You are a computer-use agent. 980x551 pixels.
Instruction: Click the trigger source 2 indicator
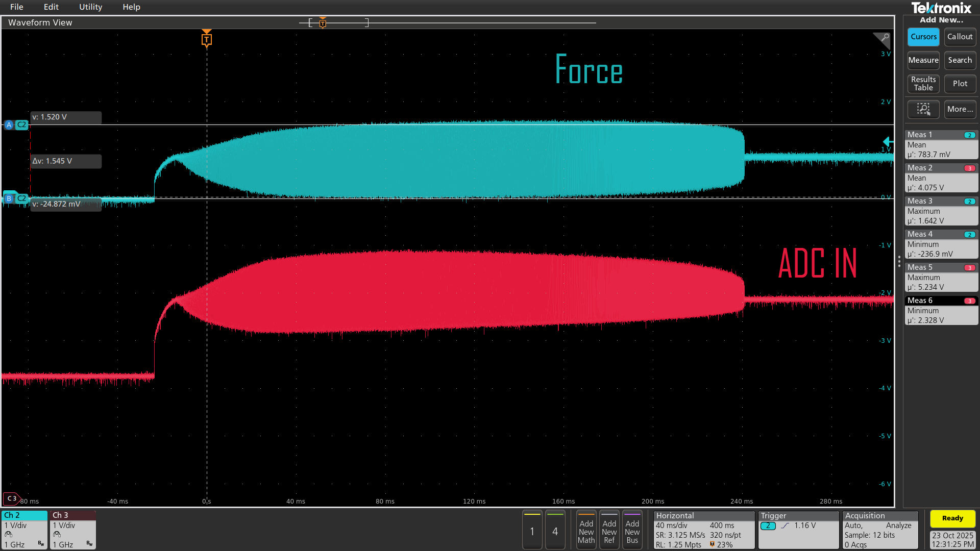(x=768, y=525)
